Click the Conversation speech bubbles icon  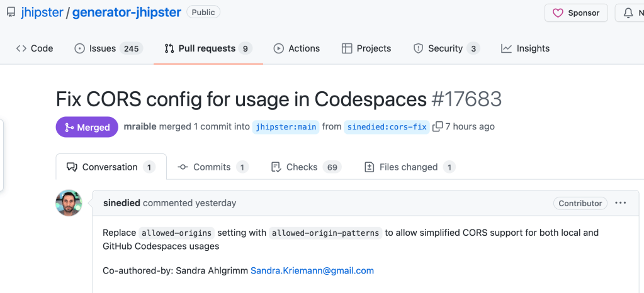coord(72,167)
